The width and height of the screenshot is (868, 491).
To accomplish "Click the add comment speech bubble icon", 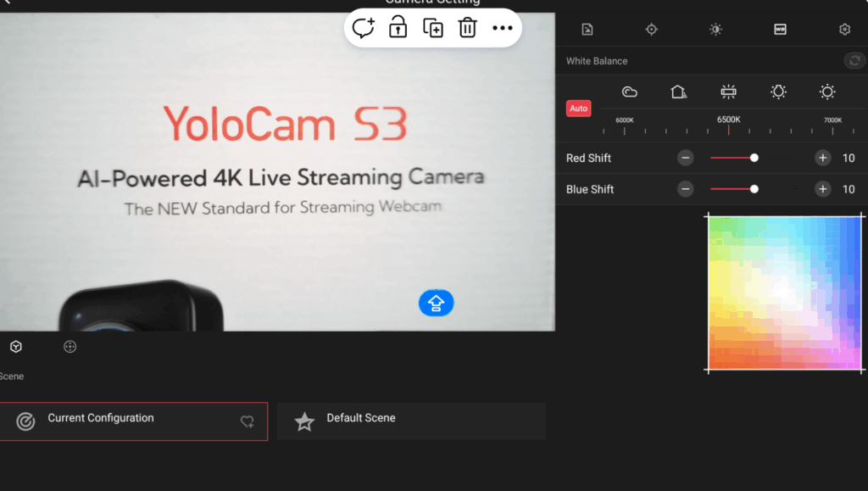I will 364,27.
